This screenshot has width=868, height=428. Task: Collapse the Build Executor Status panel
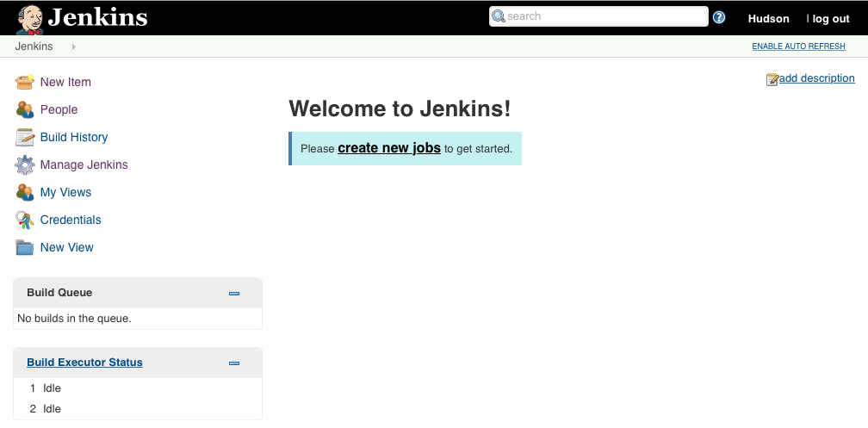point(234,363)
